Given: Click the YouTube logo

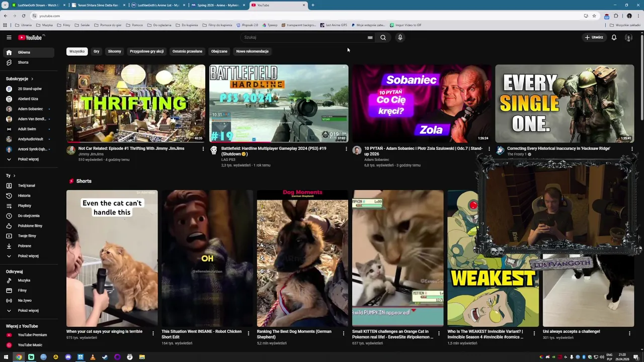Looking at the screenshot, I should (x=31, y=37).
